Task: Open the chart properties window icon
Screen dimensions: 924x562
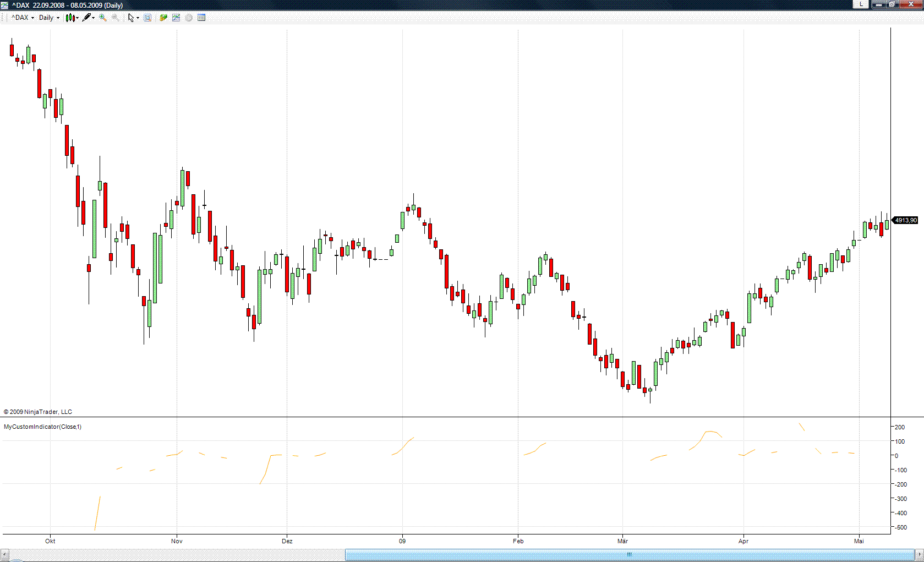Action: pos(201,18)
